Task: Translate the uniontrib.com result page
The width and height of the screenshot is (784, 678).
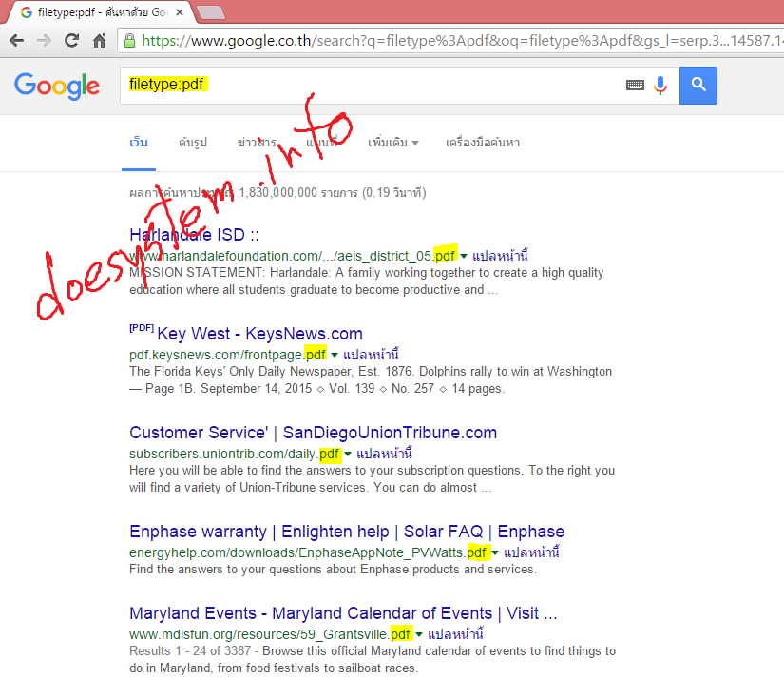Action: pos(384,454)
